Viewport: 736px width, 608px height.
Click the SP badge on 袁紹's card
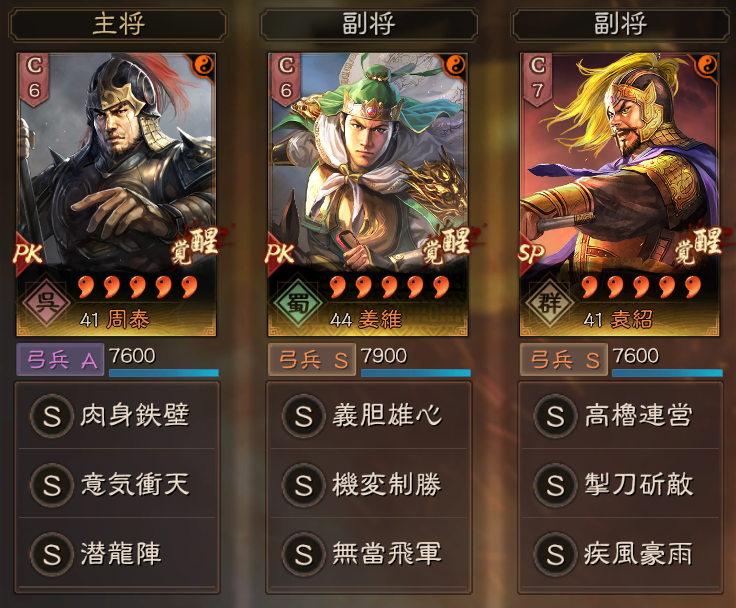(532, 254)
